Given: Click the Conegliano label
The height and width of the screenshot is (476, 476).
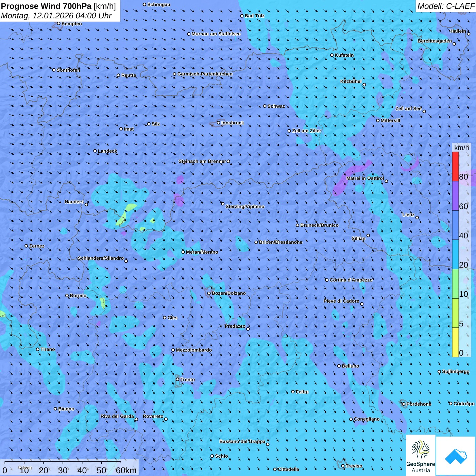Looking at the screenshot, I should (367, 419).
